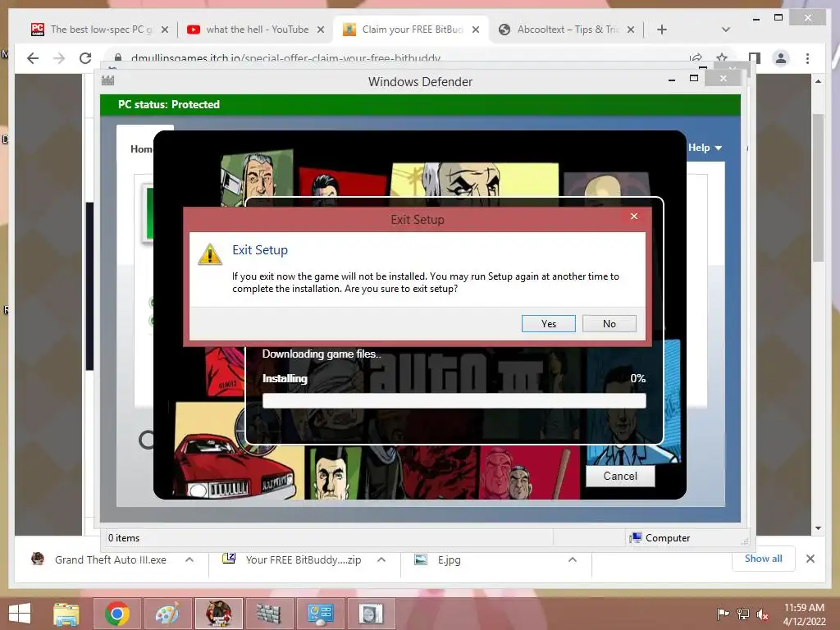Open Action Center flag in system tray
The image size is (840, 630).
click(x=723, y=614)
